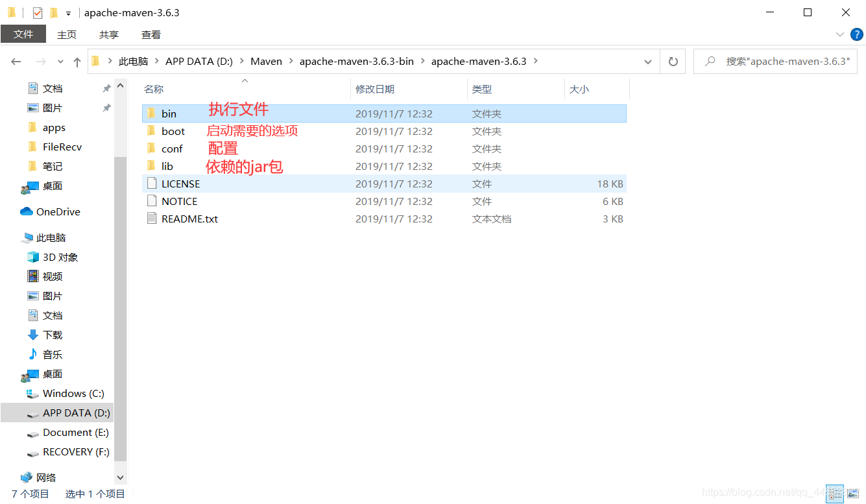
Task: Select the README.txt file icon
Action: [152, 218]
